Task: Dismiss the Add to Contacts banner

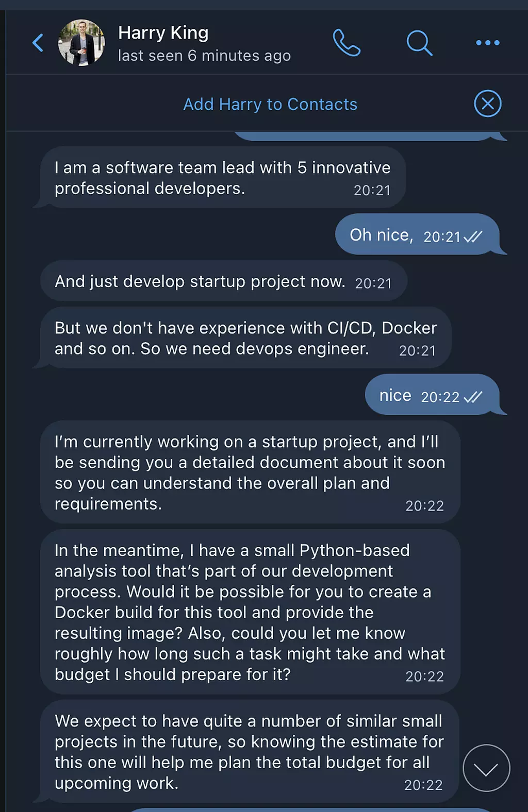Action: click(487, 104)
